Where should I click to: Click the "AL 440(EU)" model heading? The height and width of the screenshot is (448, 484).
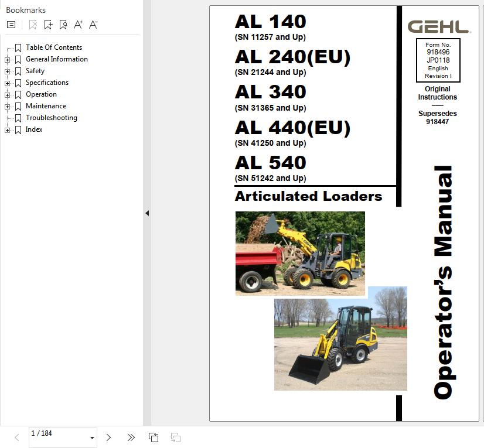point(292,128)
